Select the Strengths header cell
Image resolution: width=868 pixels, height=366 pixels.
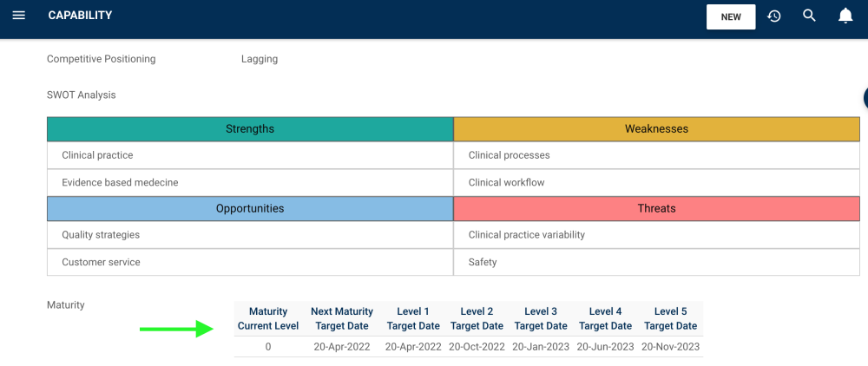[250, 129]
